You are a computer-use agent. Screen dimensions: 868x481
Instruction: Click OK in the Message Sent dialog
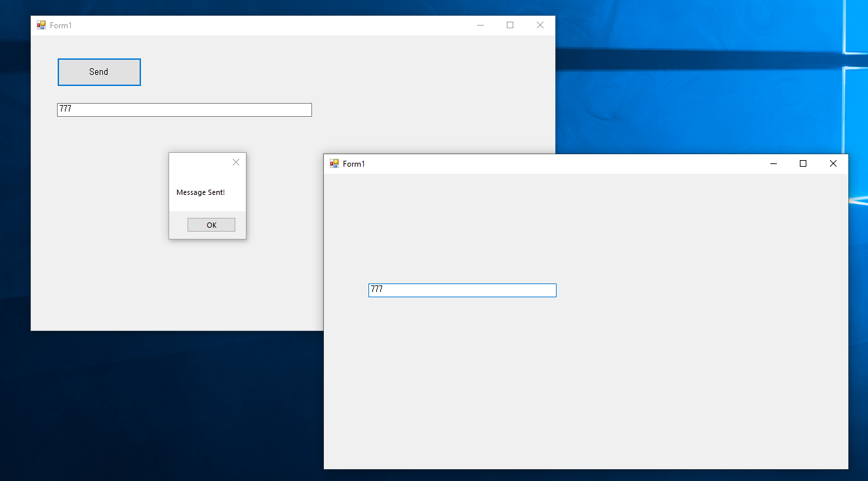tap(211, 225)
